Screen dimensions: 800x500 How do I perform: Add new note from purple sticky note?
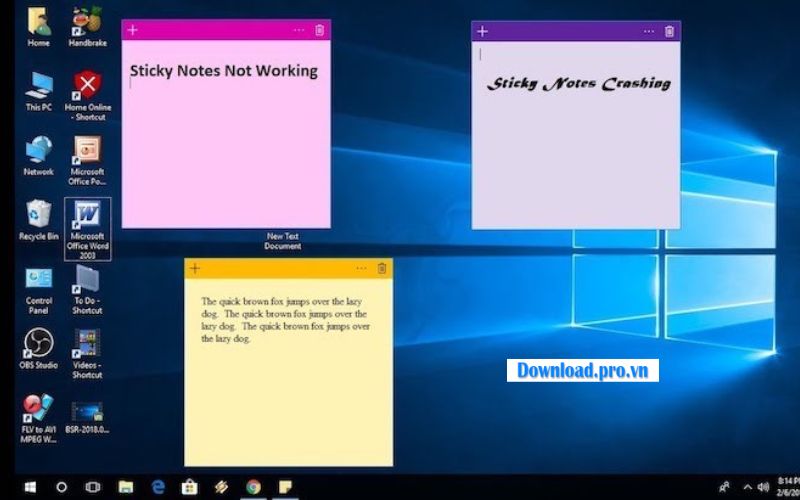[x=482, y=32]
